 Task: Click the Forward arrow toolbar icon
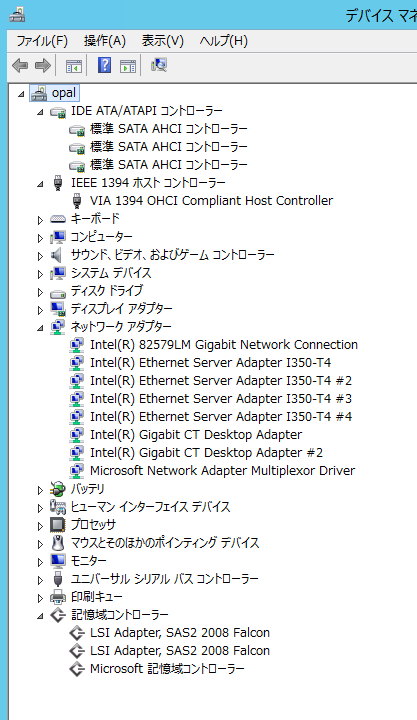pyautogui.click(x=43, y=66)
